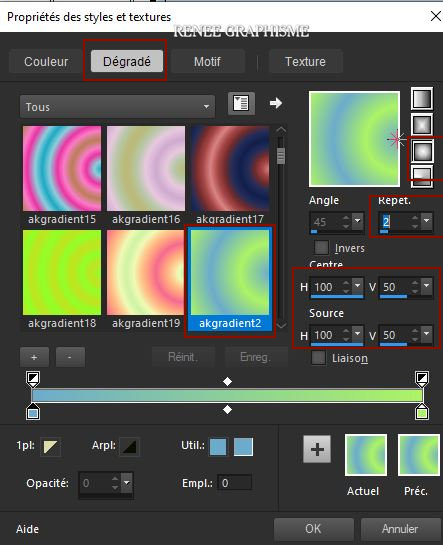Click the Arpl background swatch icon

(x=129, y=446)
